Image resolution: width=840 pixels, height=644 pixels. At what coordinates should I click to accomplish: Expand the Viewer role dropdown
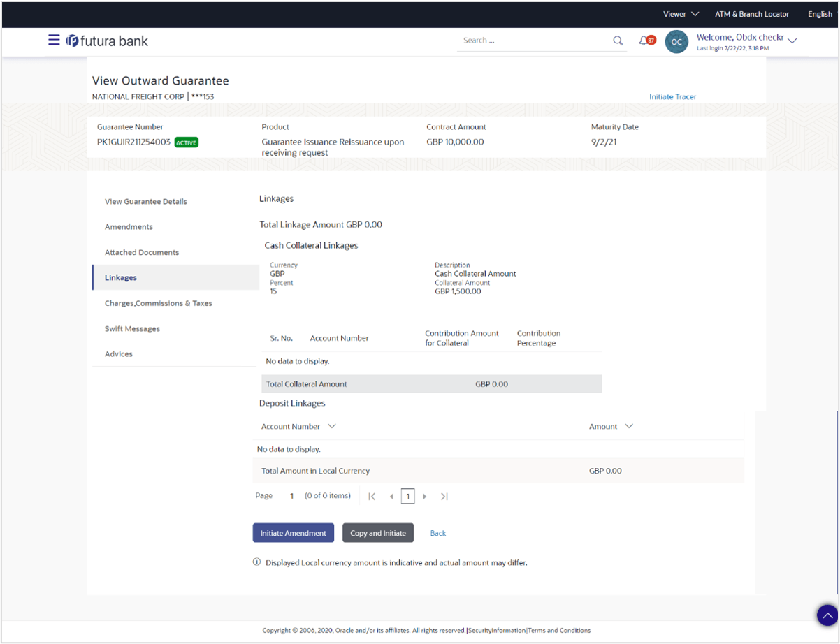(681, 14)
